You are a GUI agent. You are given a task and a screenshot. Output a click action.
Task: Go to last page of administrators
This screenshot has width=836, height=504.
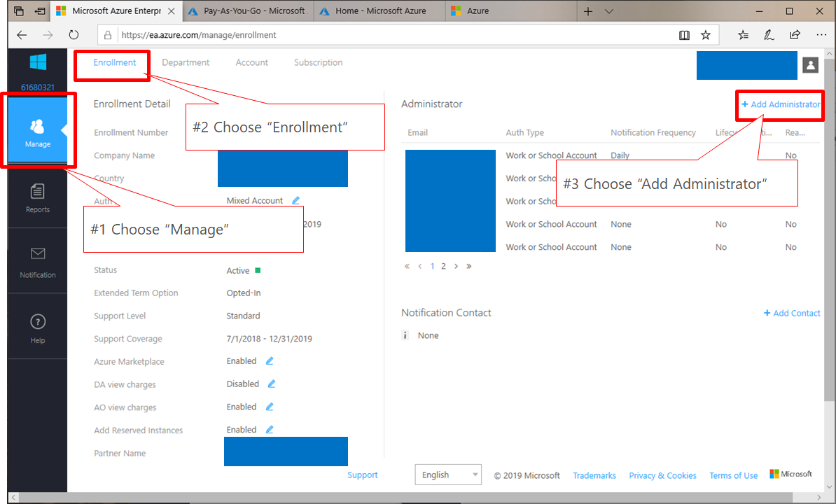tap(469, 267)
